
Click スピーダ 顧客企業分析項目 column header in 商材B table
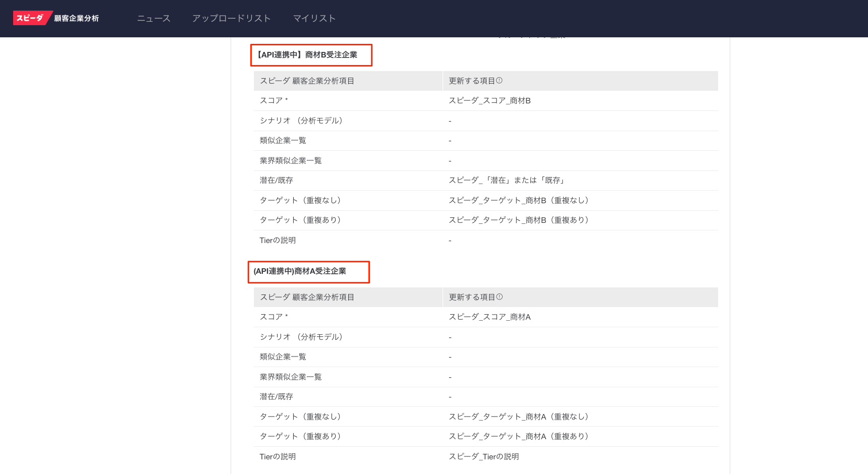[x=307, y=81]
